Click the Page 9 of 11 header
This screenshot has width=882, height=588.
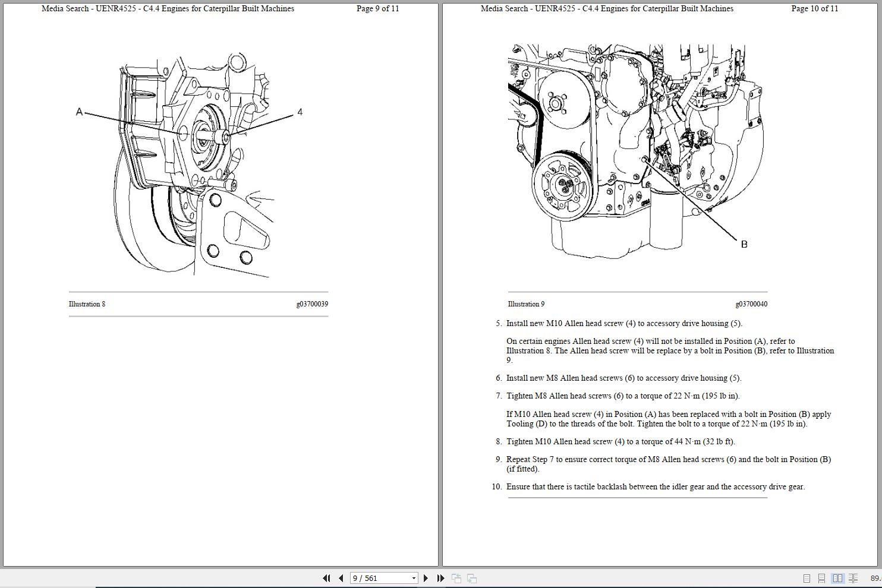377,8
